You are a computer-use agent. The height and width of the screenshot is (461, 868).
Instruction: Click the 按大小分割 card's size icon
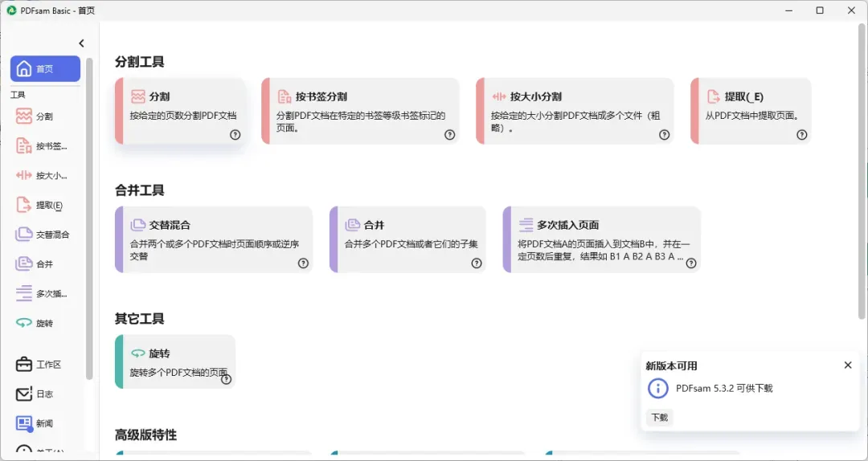pos(499,97)
